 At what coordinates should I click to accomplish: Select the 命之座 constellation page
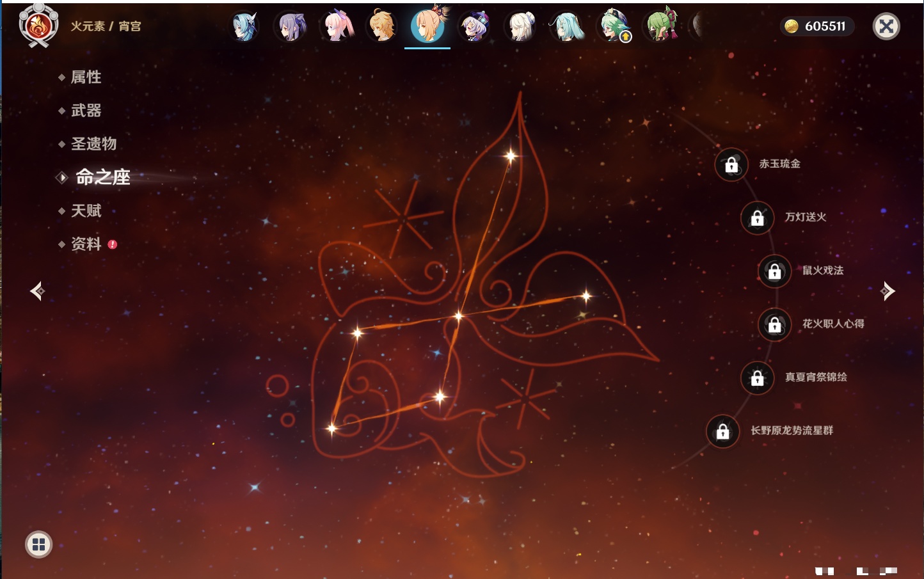(102, 177)
